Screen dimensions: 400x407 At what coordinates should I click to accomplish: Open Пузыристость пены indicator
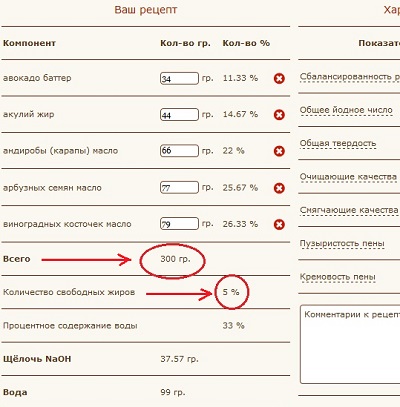tap(342, 244)
